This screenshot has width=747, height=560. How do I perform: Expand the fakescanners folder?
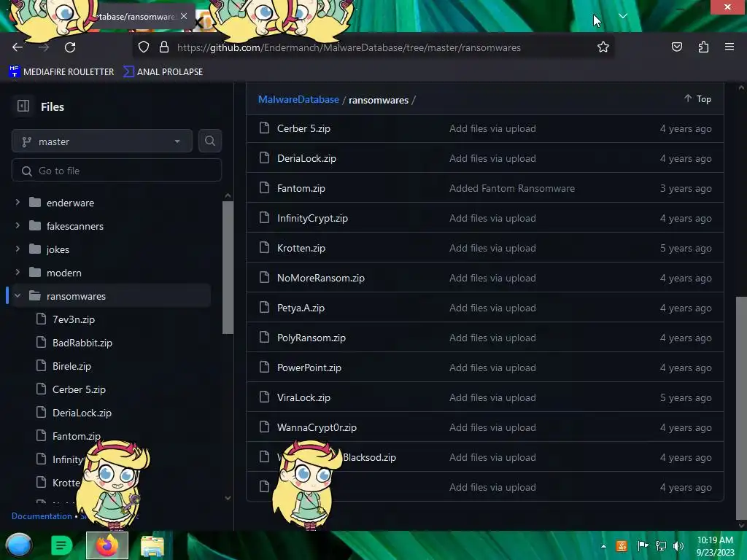coord(18,226)
